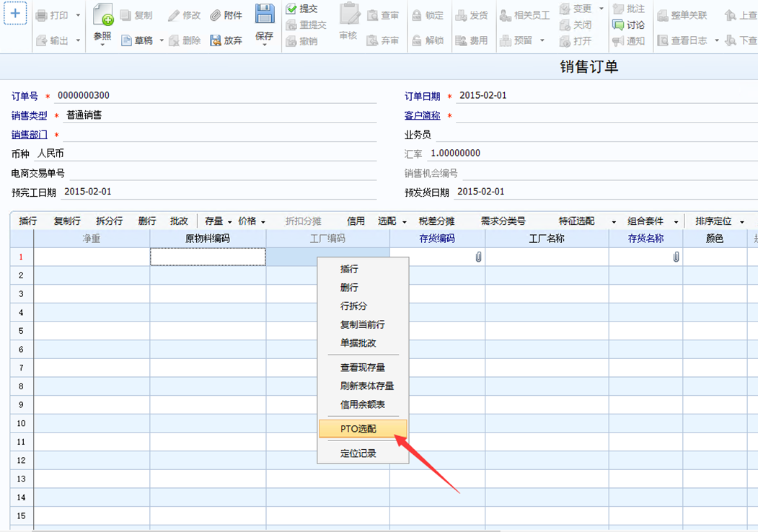Click the 通知 notify megaphone icon
Image resolution: width=758 pixels, height=532 pixels.
618,41
